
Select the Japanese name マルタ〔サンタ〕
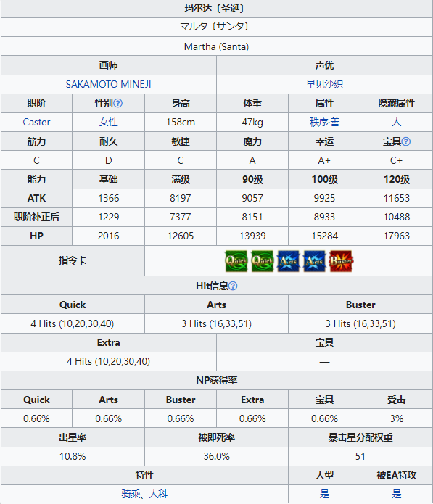click(x=216, y=27)
